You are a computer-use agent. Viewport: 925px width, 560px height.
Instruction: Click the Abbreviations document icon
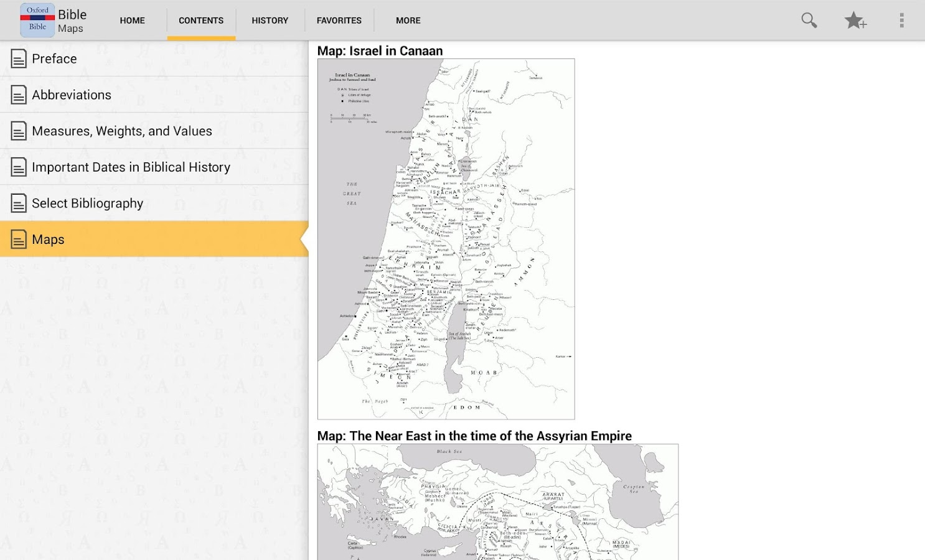pos(19,95)
